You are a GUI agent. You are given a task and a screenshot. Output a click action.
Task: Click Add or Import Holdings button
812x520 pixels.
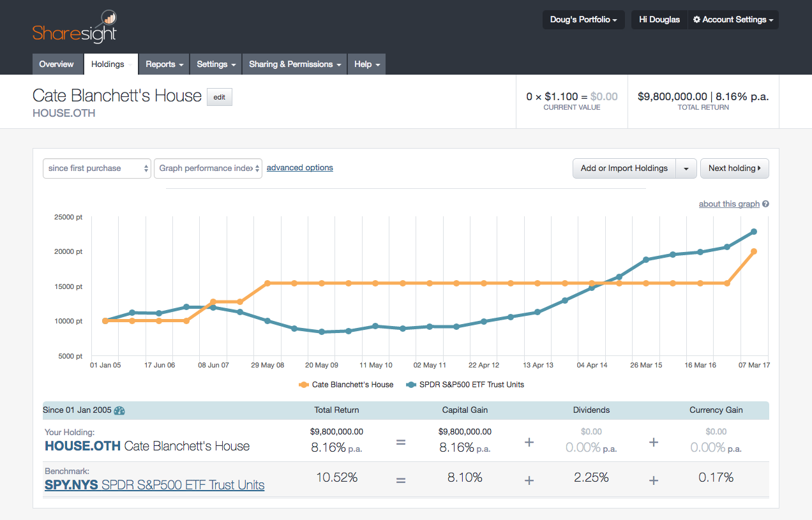click(x=624, y=168)
